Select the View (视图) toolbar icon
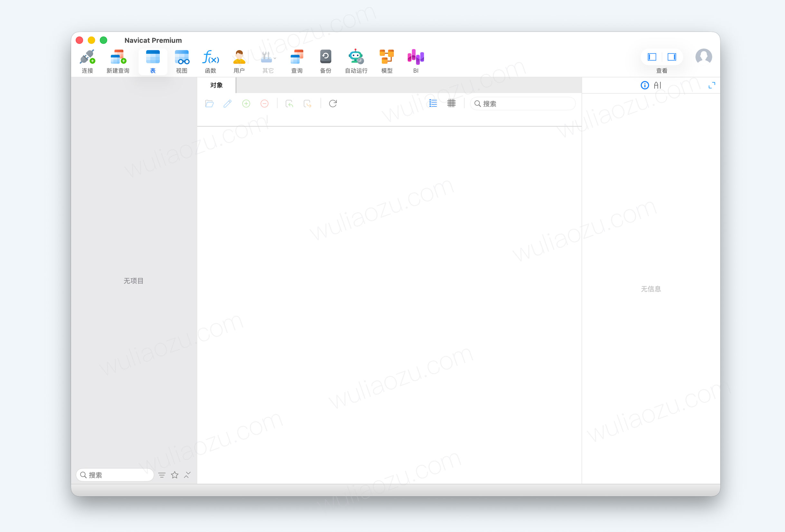The image size is (785, 532). point(182,57)
